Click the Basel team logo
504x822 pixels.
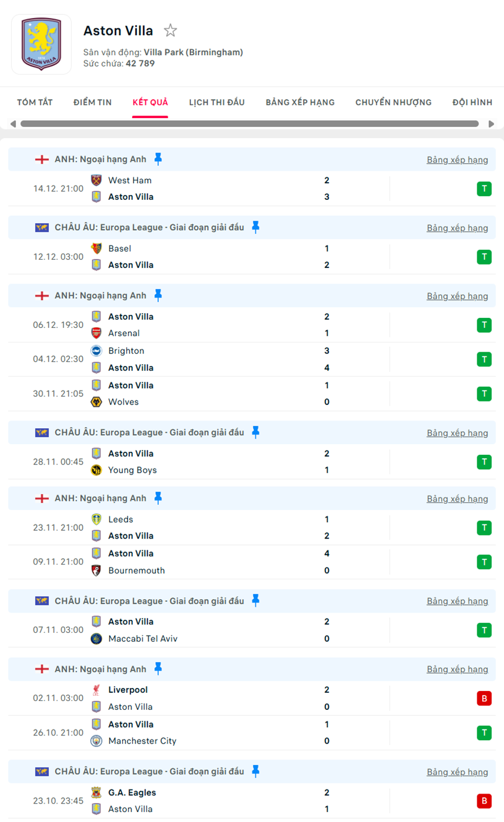96,248
